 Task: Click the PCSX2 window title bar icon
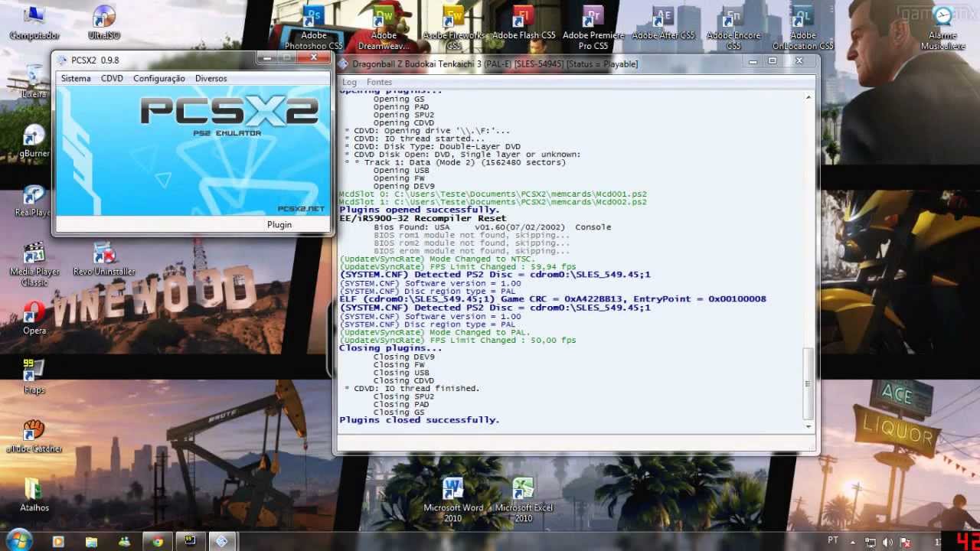pos(62,60)
